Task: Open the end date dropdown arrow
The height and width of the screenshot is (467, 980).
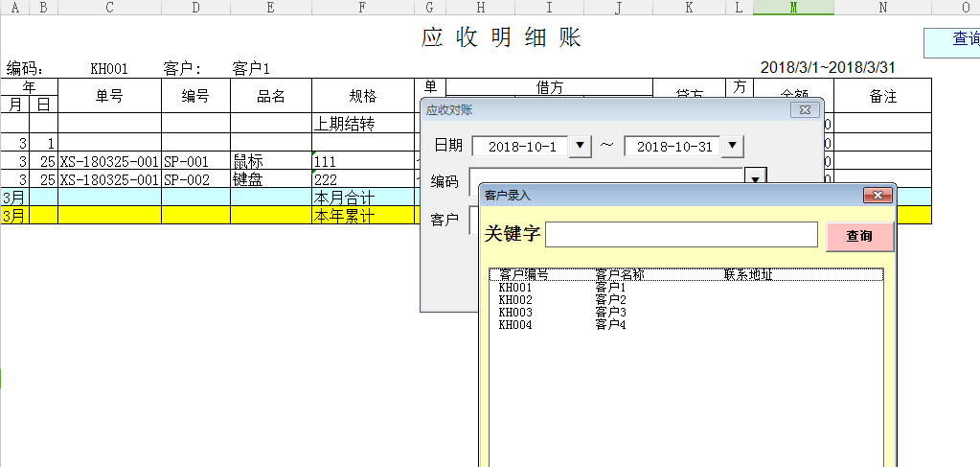Action: coord(733,147)
